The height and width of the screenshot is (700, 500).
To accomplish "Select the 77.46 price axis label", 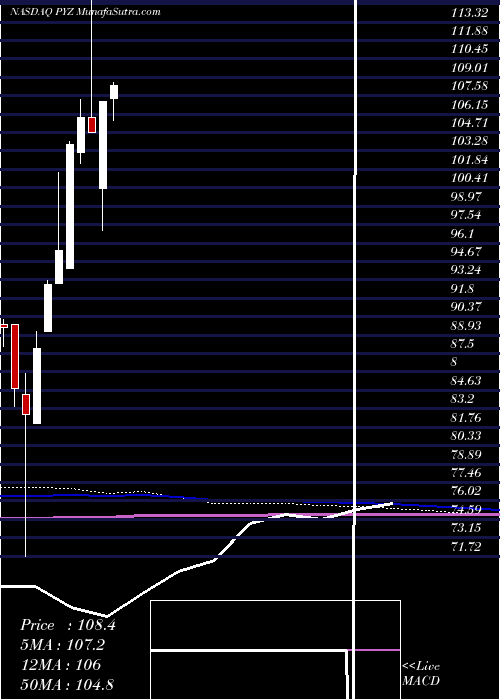I will pyautogui.click(x=467, y=473).
